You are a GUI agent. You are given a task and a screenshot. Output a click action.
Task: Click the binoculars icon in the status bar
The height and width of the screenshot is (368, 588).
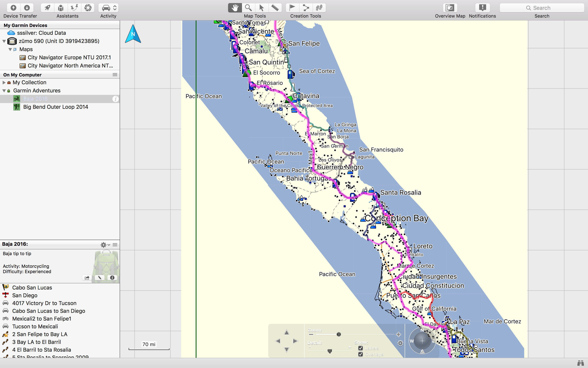tap(580, 363)
